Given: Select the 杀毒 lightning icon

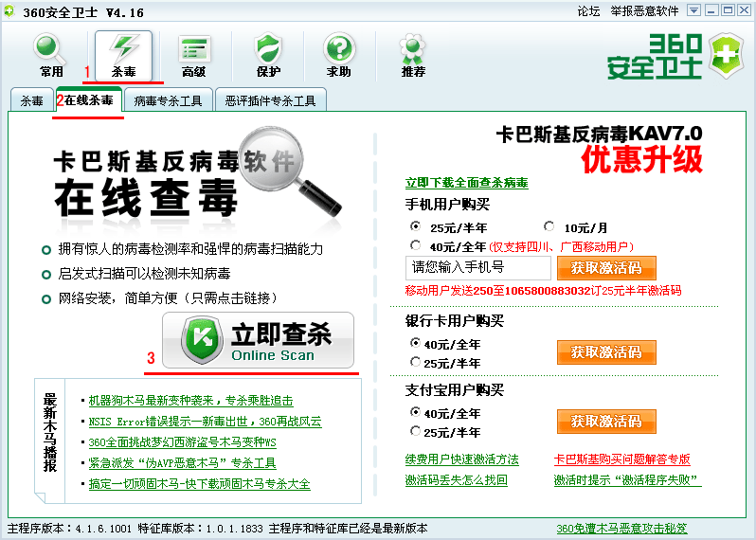Looking at the screenshot, I should pyautogui.click(x=123, y=56).
